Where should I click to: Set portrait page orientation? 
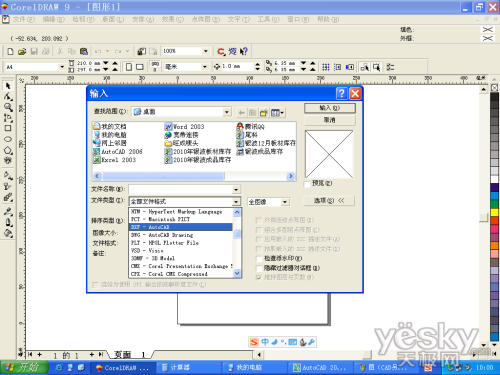tap(129, 67)
